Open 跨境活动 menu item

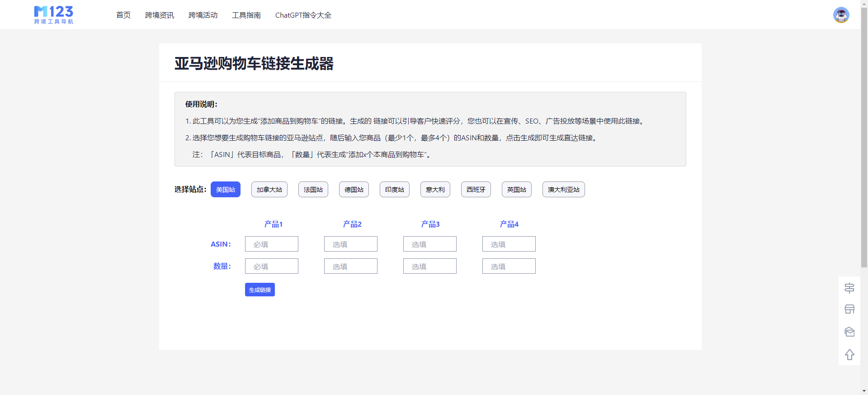[x=203, y=15]
